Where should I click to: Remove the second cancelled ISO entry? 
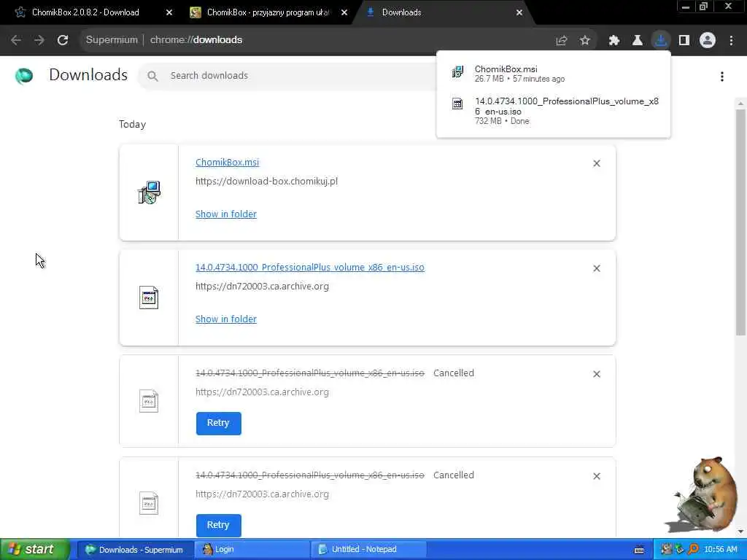597,476
